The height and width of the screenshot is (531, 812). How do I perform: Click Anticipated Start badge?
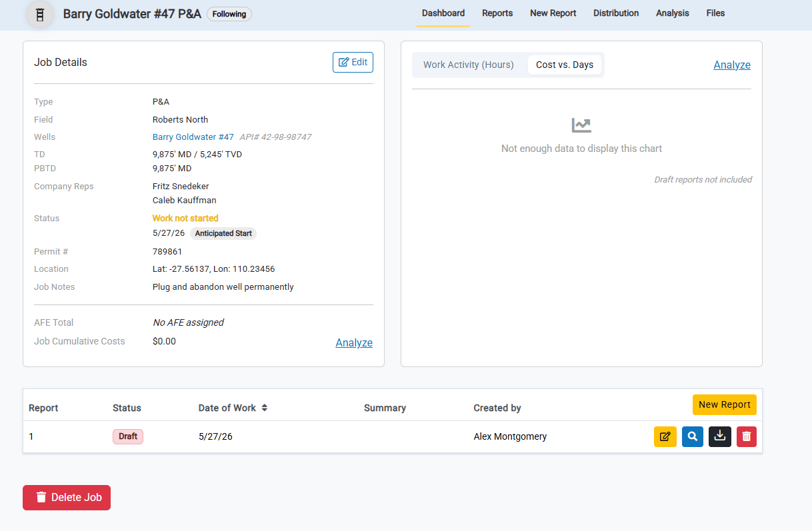223,233
